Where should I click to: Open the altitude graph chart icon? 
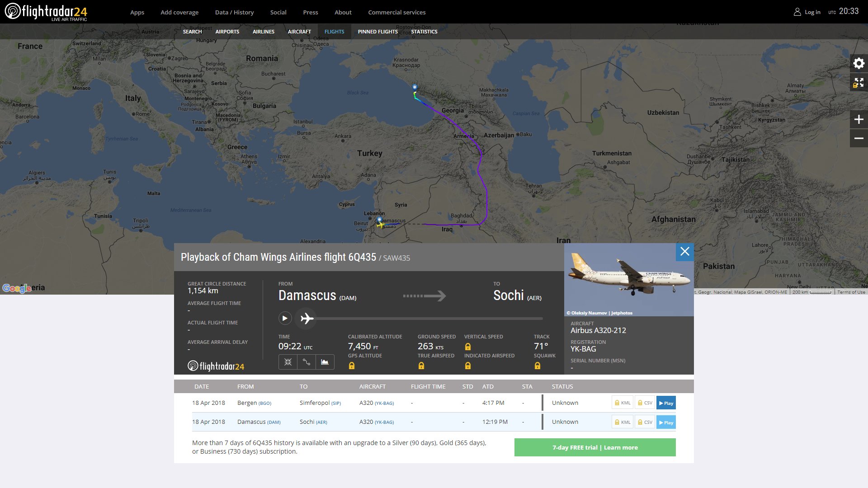pos(325,362)
